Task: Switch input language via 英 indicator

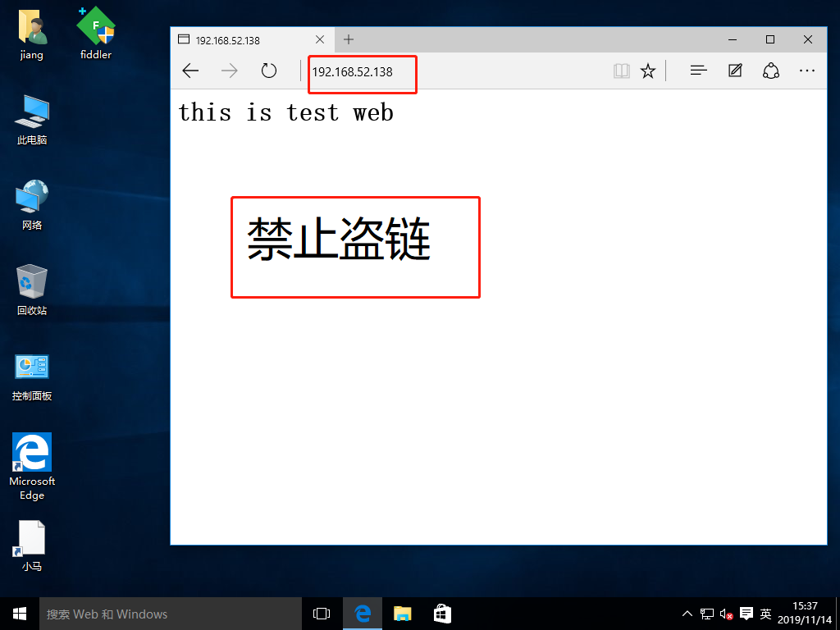Action: [x=765, y=614]
